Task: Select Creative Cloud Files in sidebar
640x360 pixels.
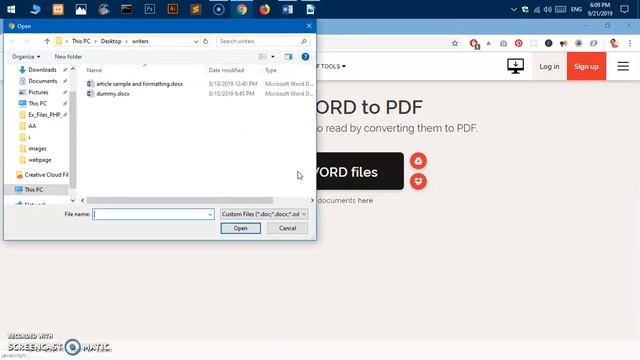Action: [x=42, y=175]
